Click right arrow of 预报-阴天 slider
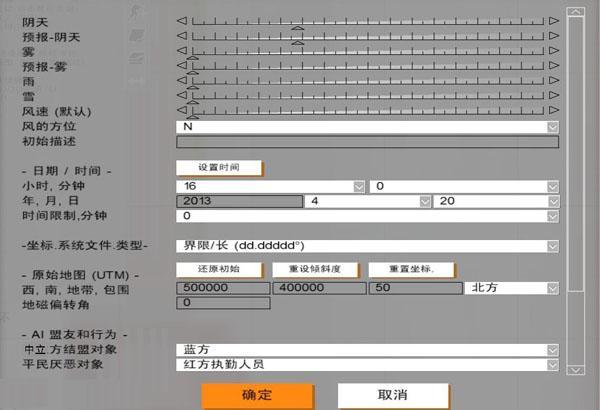 [554, 36]
